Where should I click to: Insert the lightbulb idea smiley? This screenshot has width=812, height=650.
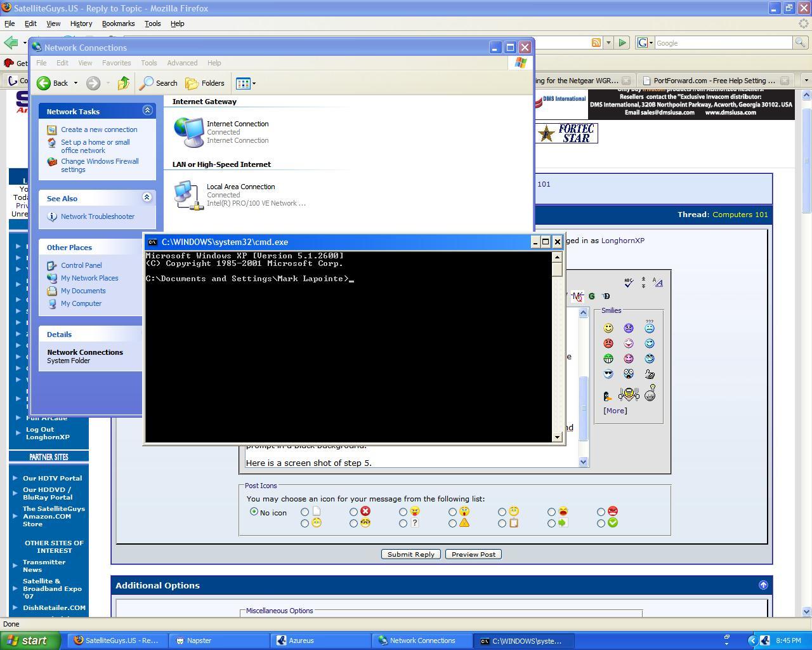[x=650, y=393]
